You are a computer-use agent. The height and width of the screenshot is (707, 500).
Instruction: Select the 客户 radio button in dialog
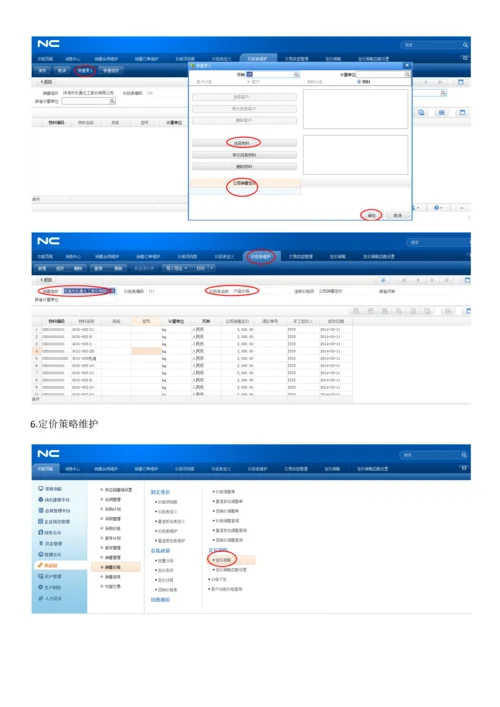click(x=248, y=82)
